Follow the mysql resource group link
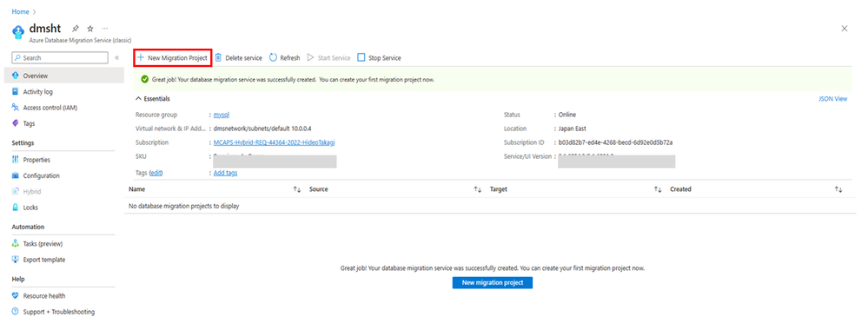 coord(222,115)
